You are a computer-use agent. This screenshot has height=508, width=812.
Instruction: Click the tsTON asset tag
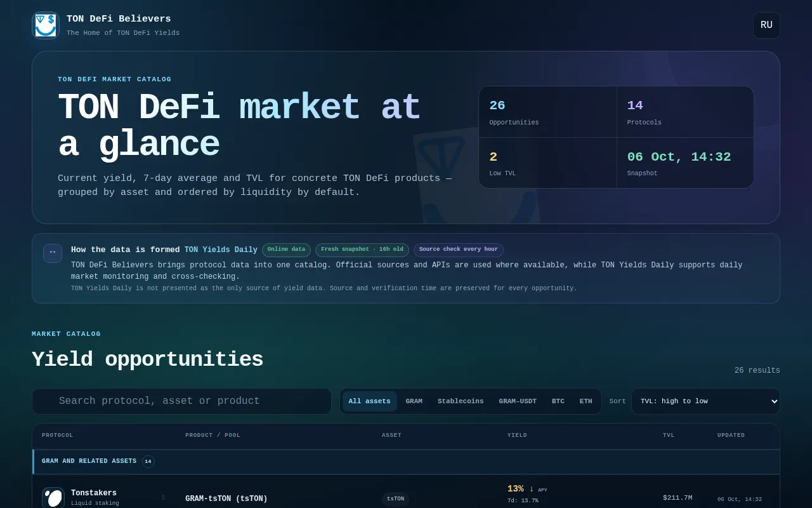click(395, 499)
